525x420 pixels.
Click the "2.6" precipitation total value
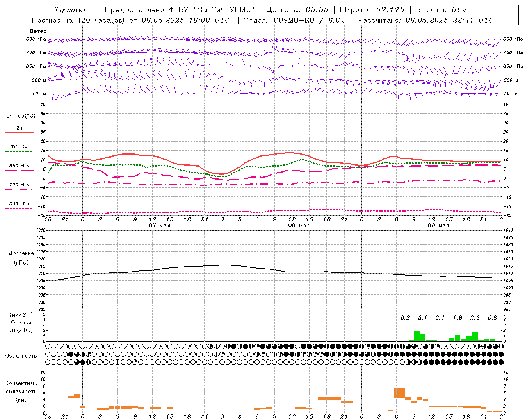[x=475, y=318]
